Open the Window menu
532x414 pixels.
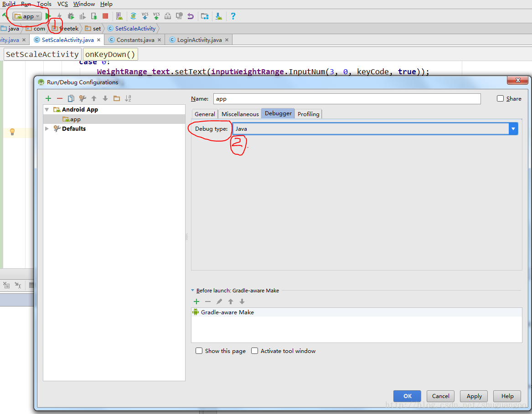(x=84, y=4)
